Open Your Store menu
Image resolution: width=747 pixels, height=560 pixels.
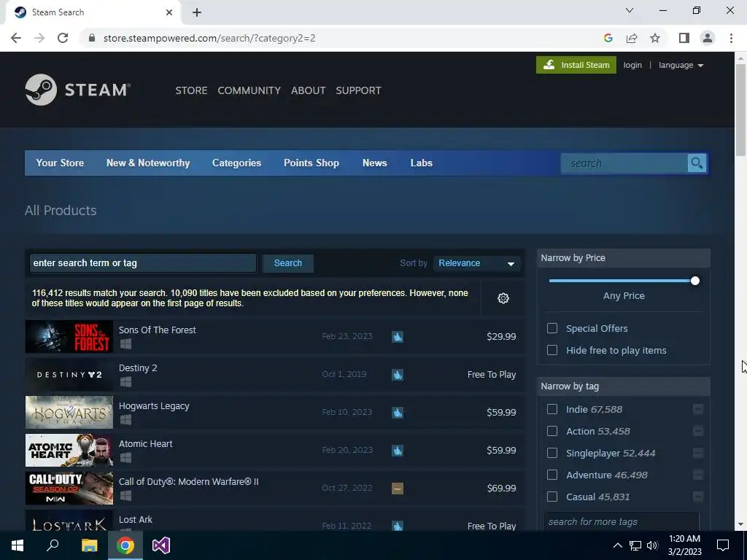[60, 163]
